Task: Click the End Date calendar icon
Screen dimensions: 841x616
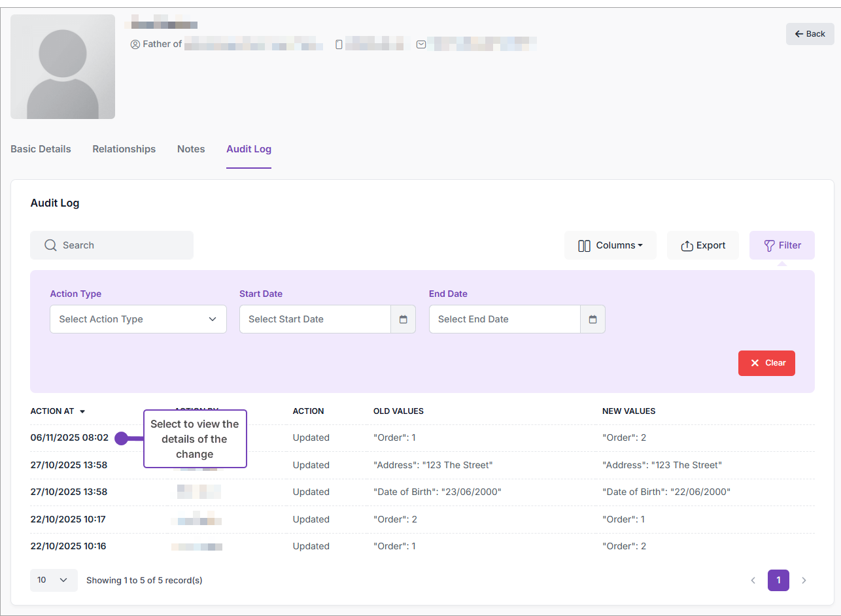Action: pos(592,319)
